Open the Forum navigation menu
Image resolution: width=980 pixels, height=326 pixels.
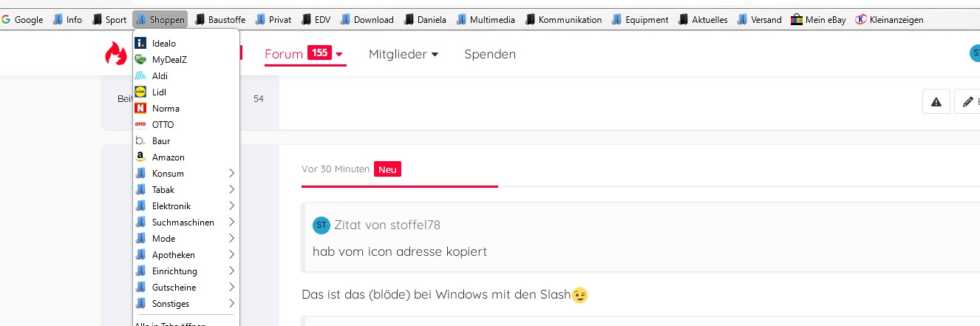click(x=304, y=54)
